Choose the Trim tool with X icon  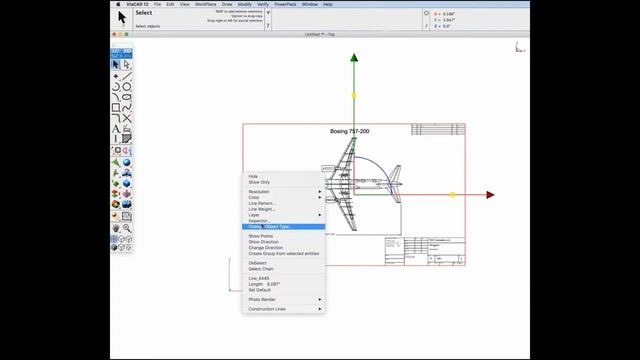coord(127,118)
